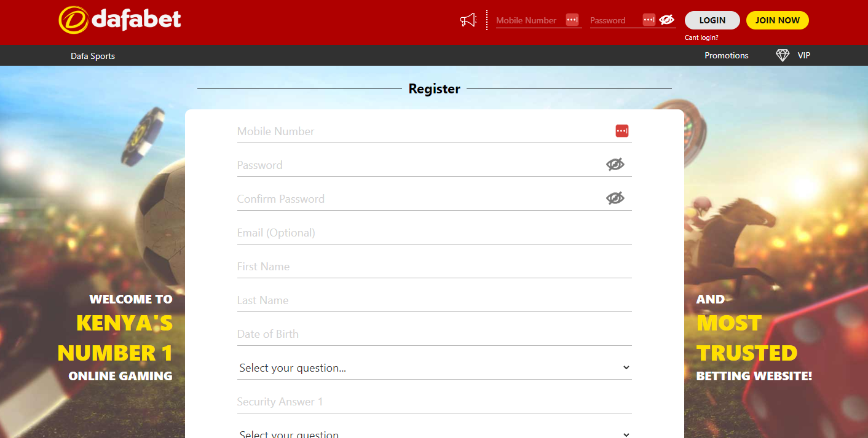Click the Security Answer 1 field
868x438 pixels.
[x=435, y=402]
